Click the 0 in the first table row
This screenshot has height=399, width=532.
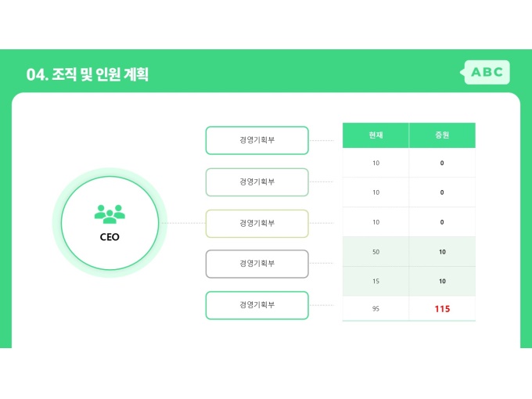(x=442, y=164)
